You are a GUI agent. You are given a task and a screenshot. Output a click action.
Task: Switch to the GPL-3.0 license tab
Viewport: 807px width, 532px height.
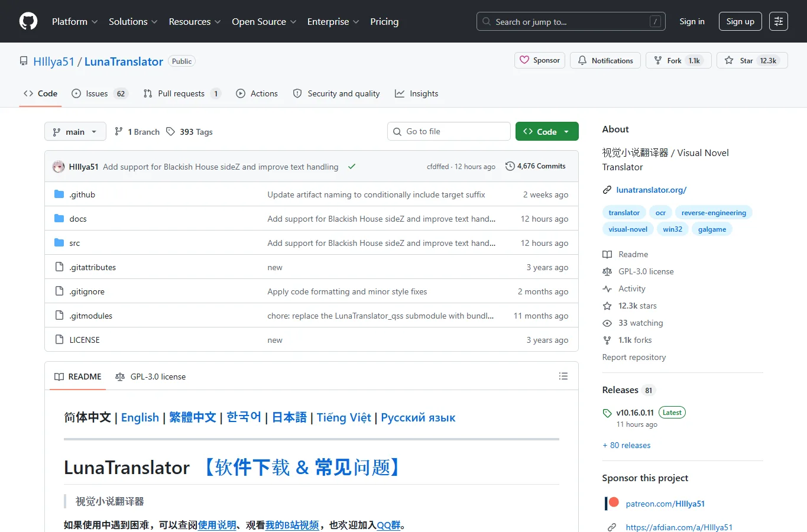[151, 377]
